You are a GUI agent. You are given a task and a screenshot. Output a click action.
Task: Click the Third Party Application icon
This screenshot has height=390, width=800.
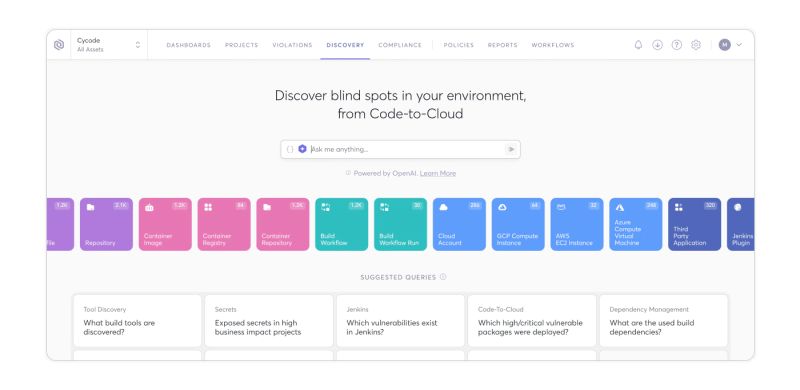679,207
